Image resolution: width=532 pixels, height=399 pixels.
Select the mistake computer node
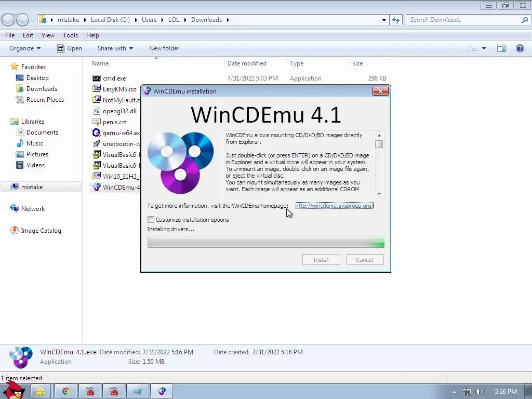[x=32, y=187]
